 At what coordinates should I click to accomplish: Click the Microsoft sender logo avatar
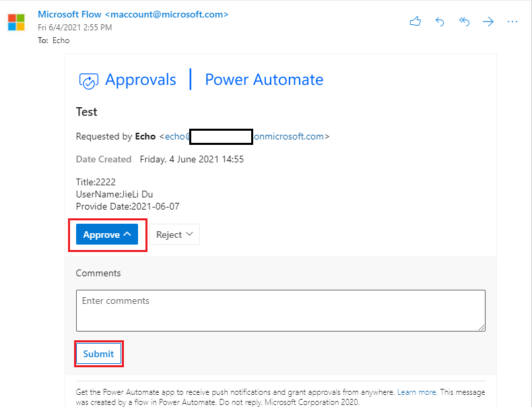pos(16,22)
